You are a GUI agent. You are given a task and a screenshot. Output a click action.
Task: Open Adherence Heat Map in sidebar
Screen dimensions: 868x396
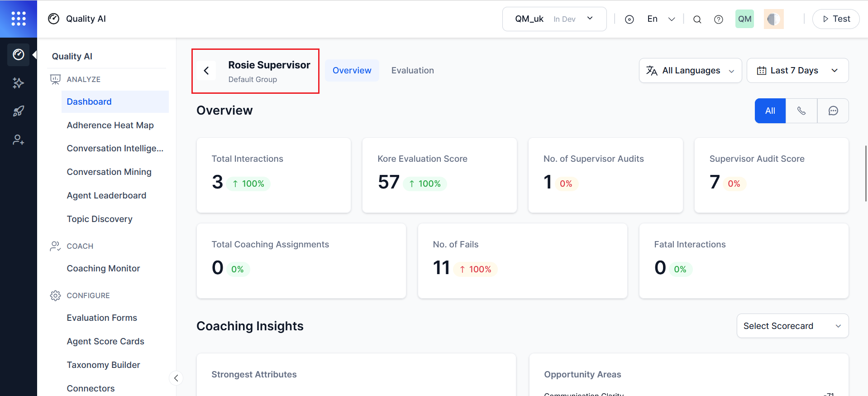tap(110, 125)
